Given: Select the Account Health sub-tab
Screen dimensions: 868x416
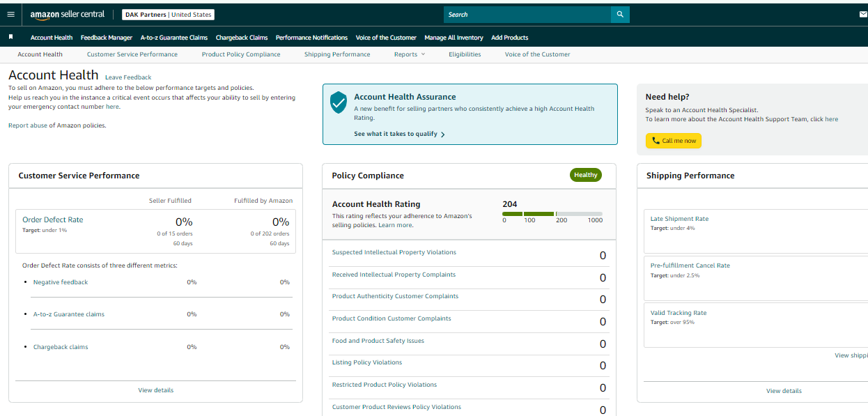Looking at the screenshot, I should (40, 54).
